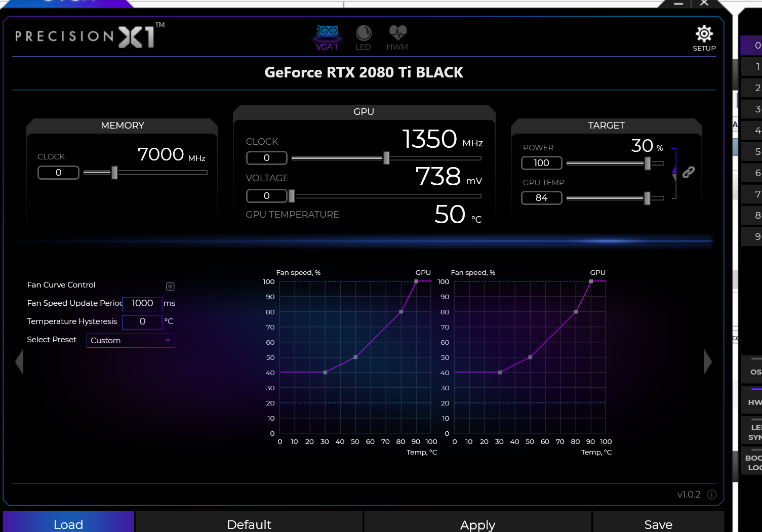Click the Memory clock offset input box

coord(58,173)
